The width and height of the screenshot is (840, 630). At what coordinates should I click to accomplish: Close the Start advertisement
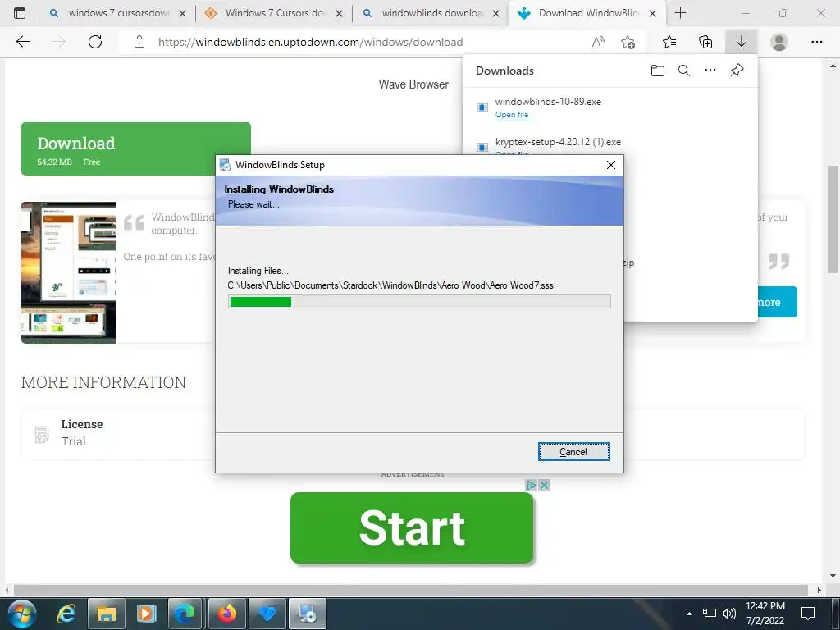pyautogui.click(x=545, y=485)
